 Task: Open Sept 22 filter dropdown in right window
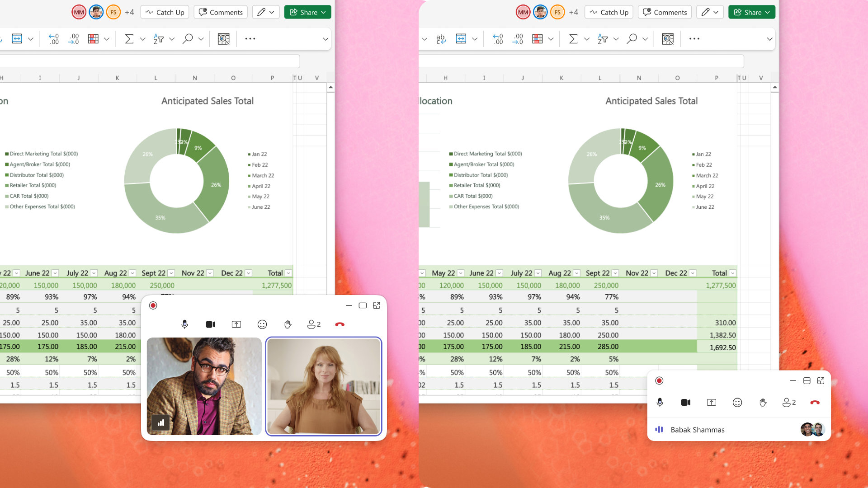[615, 273]
